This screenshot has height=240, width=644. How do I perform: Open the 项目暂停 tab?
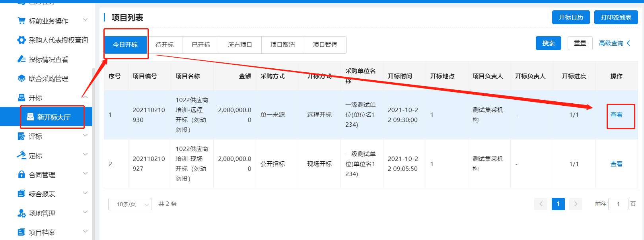[325, 45]
